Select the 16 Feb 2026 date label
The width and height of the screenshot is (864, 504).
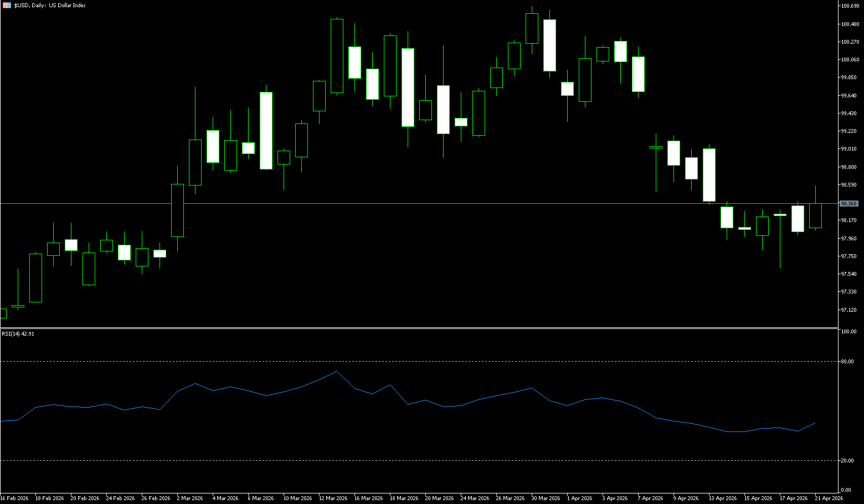tap(14, 498)
